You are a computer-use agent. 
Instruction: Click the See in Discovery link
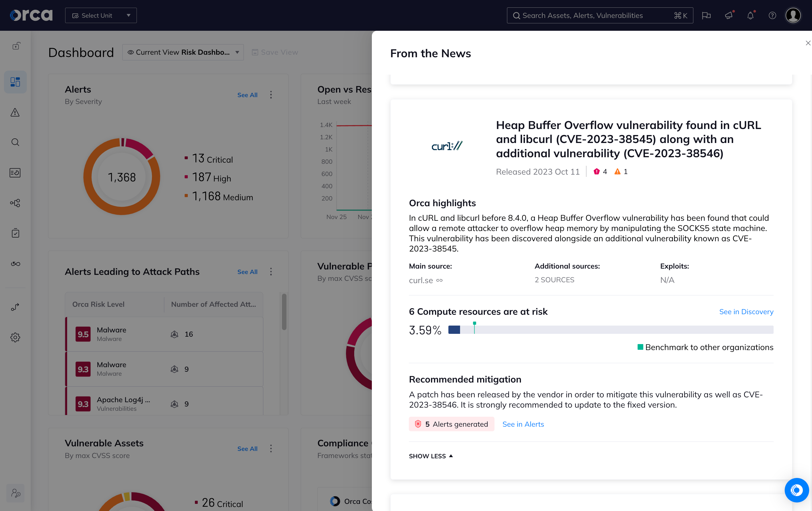pyautogui.click(x=746, y=312)
